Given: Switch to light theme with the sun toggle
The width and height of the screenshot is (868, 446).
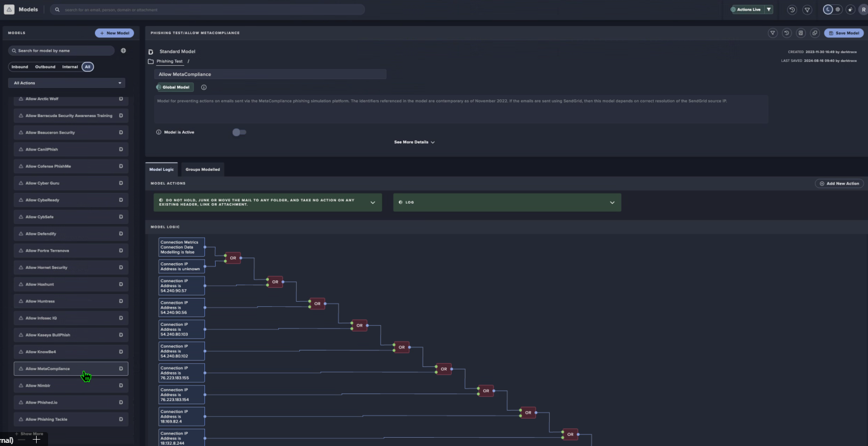Looking at the screenshot, I should [838, 9].
